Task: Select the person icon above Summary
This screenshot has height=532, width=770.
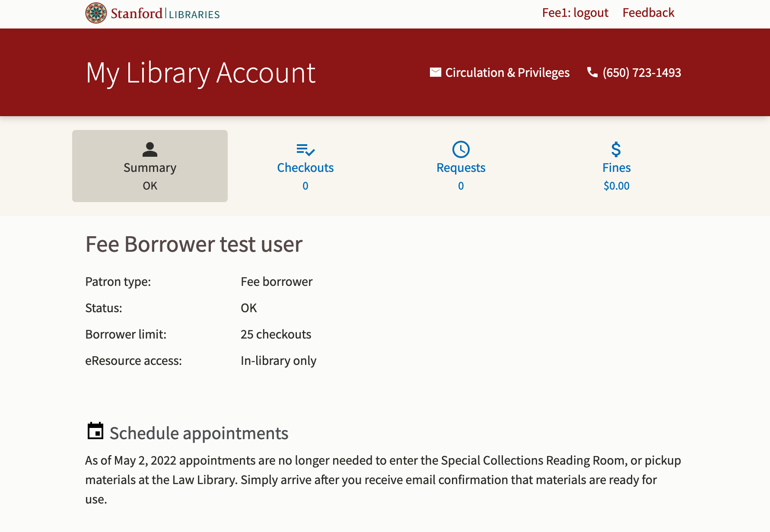Action: 150,150
